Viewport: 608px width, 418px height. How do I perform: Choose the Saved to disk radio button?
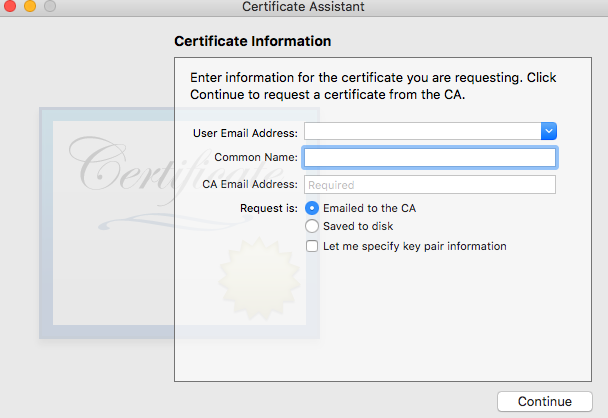(312, 227)
